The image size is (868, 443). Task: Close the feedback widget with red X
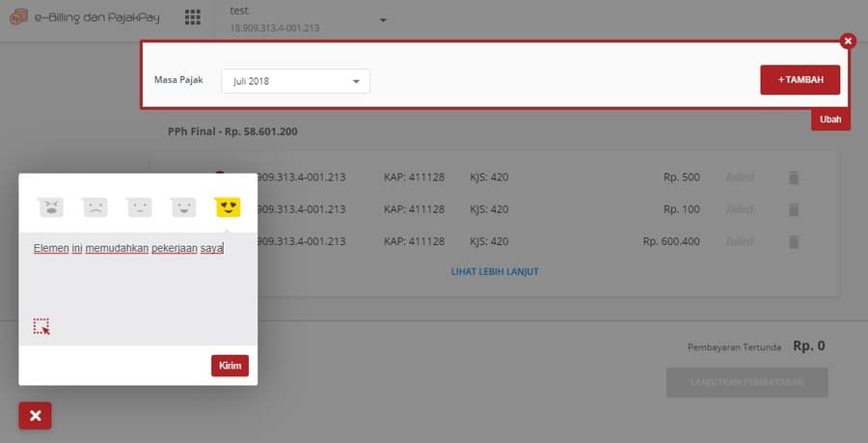click(x=36, y=416)
